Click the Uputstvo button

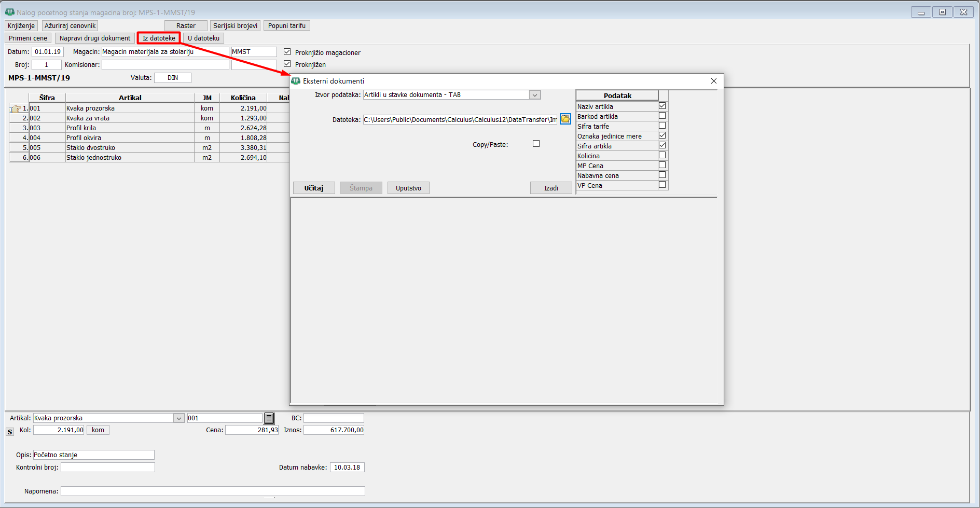408,188
